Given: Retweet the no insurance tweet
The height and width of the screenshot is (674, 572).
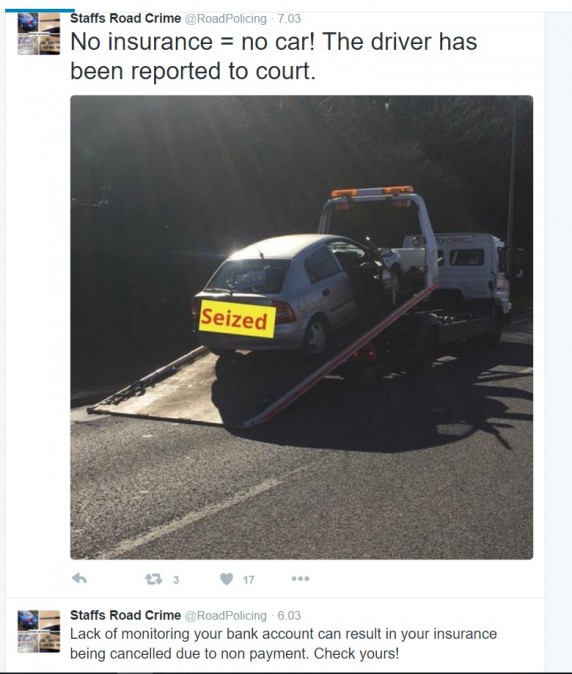Looking at the screenshot, I should (153, 579).
